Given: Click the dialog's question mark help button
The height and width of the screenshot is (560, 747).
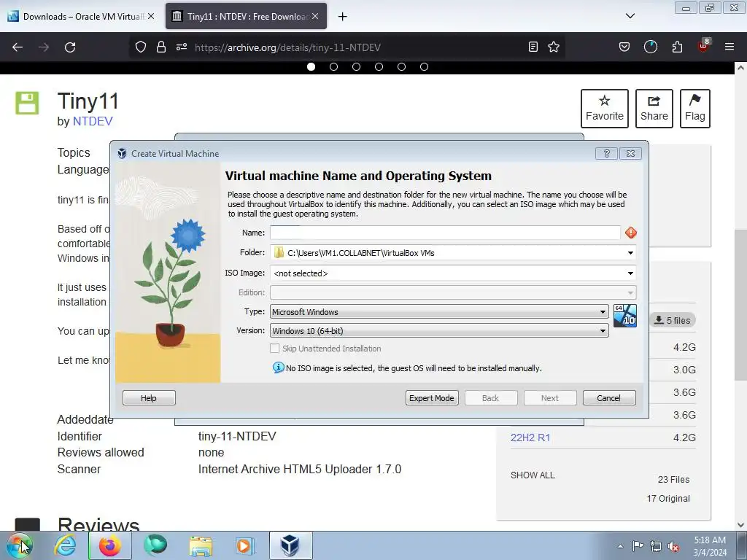Looking at the screenshot, I should (x=606, y=153).
